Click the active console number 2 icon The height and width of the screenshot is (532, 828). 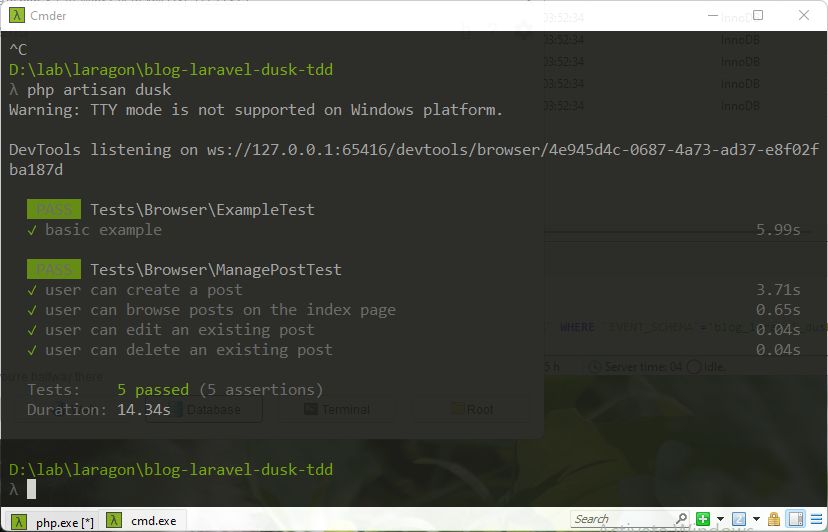pos(739,519)
